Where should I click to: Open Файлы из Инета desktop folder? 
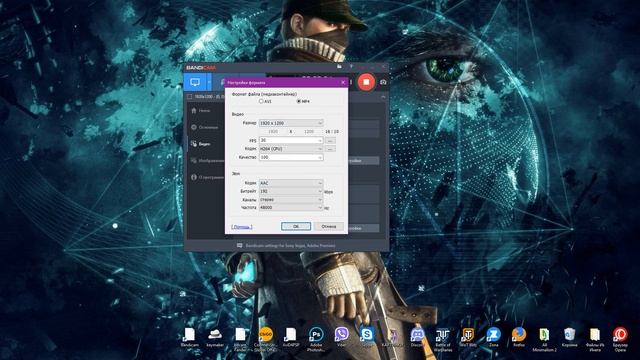pyautogui.click(x=595, y=339)
